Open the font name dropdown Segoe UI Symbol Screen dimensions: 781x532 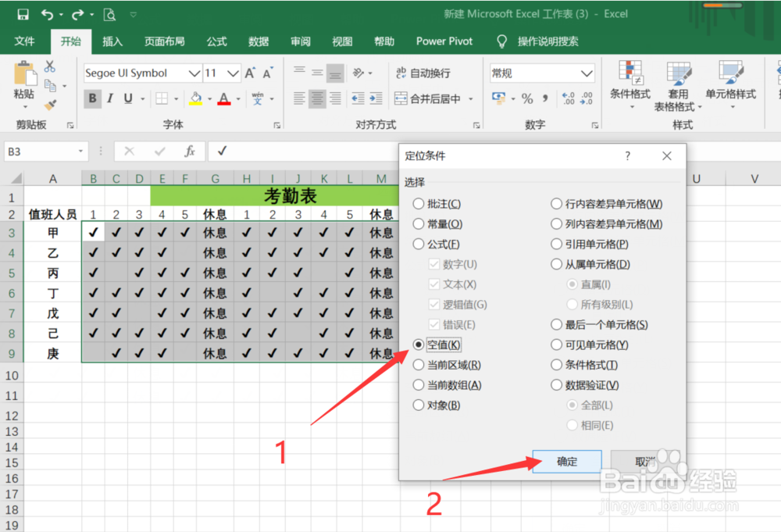tap(194, 73)
